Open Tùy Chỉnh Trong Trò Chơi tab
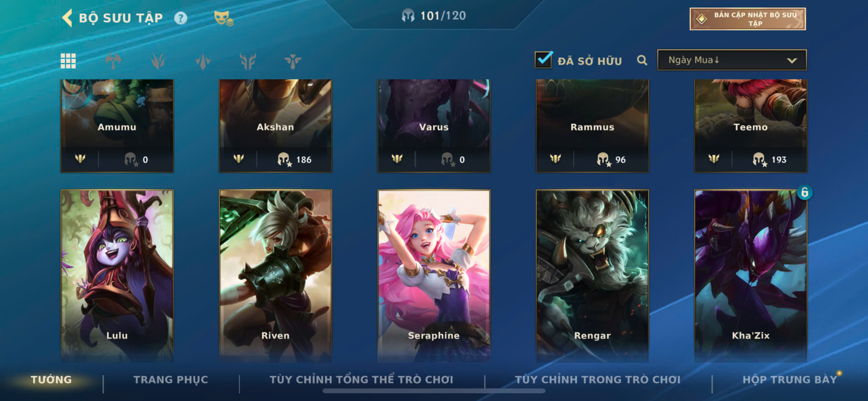868x401 pixels. pyautogui.click(x=598, y=379)
